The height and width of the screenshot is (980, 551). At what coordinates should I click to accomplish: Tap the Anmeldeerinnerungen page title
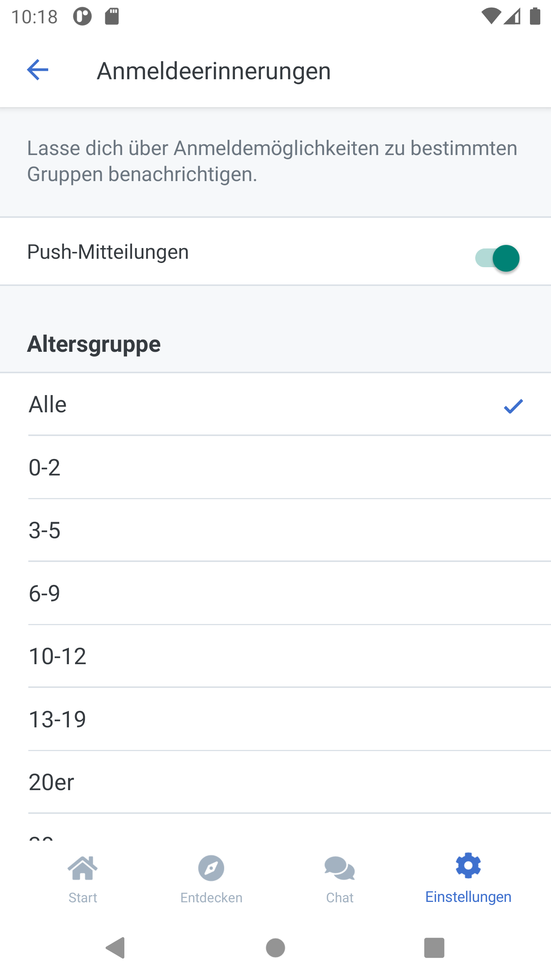point(214,71)
